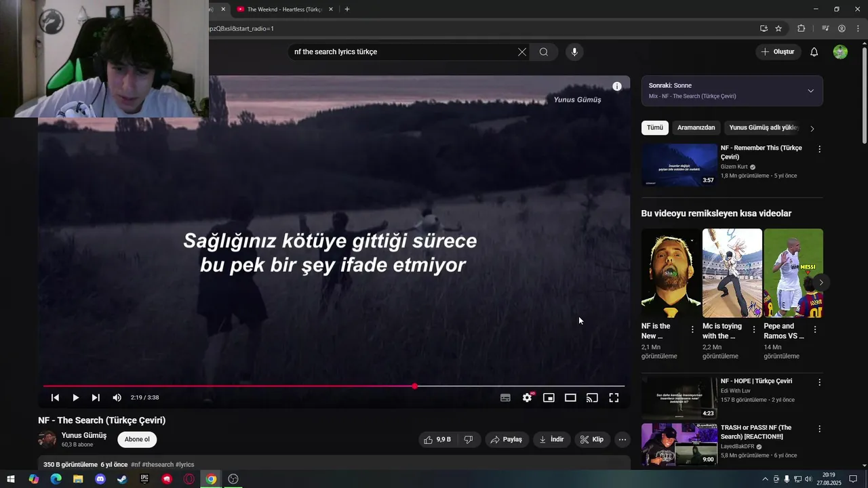868x488 pixels.
Task: Open options for NF is the New short
Action: point(692,329)
